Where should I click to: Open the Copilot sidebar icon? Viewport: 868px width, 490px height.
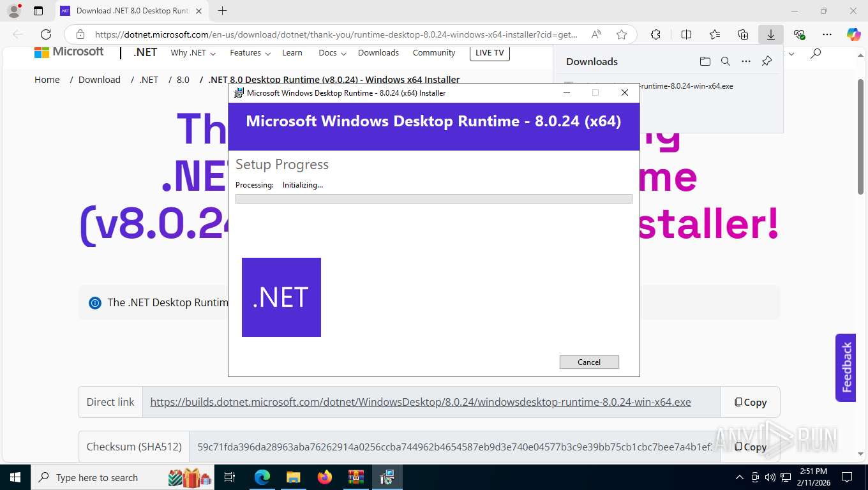click(x=853, y=34)
